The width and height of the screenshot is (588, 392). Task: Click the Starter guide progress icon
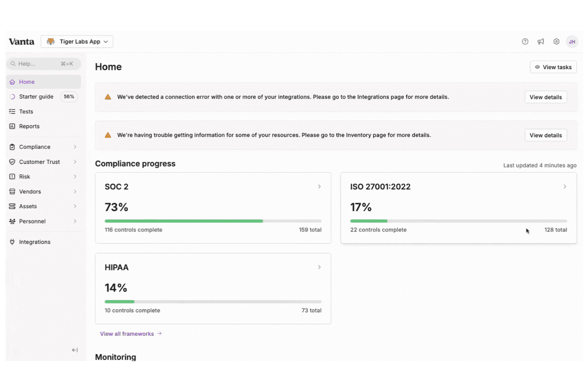pos(12,97)
